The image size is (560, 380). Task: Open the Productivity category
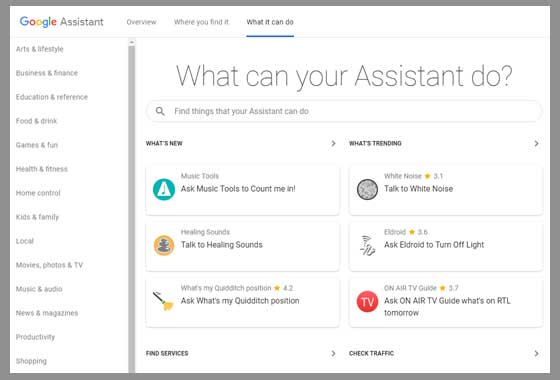coord(35,337)
